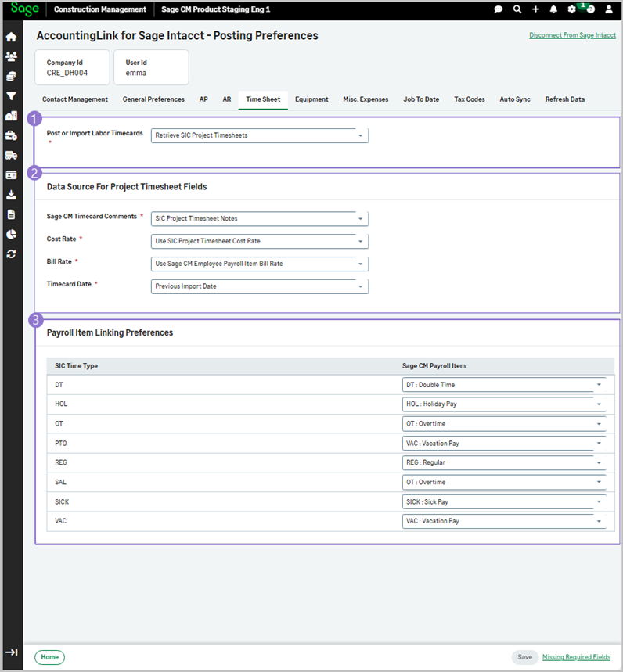The width and height of the screenshot is (623, 672).
Task: Open the chat messages bubble icon
Action: (499, 9)
